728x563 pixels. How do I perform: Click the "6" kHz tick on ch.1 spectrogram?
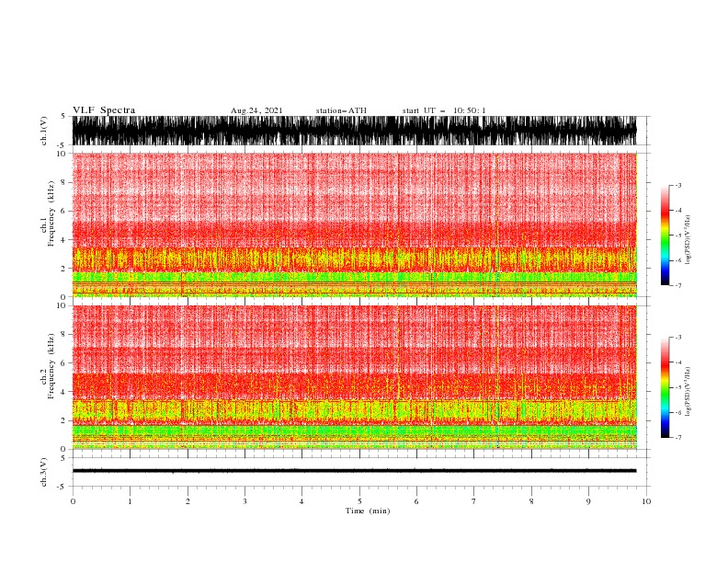[64, 211]
